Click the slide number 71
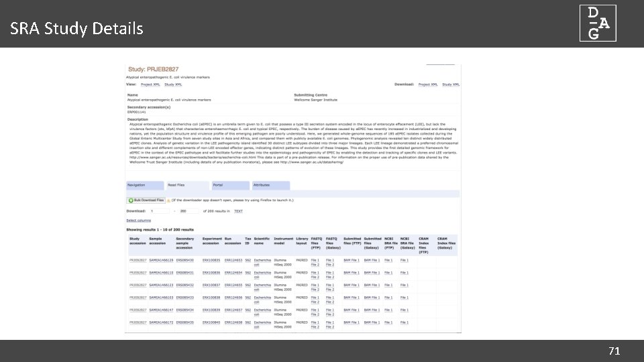This screenshot has height=362, width=644. click(x=614, y=351)
